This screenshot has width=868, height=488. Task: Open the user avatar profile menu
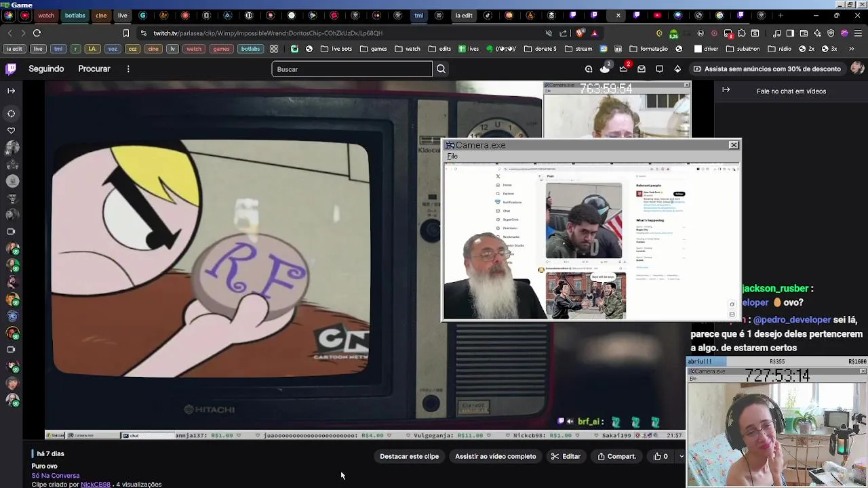pos(857,68)
